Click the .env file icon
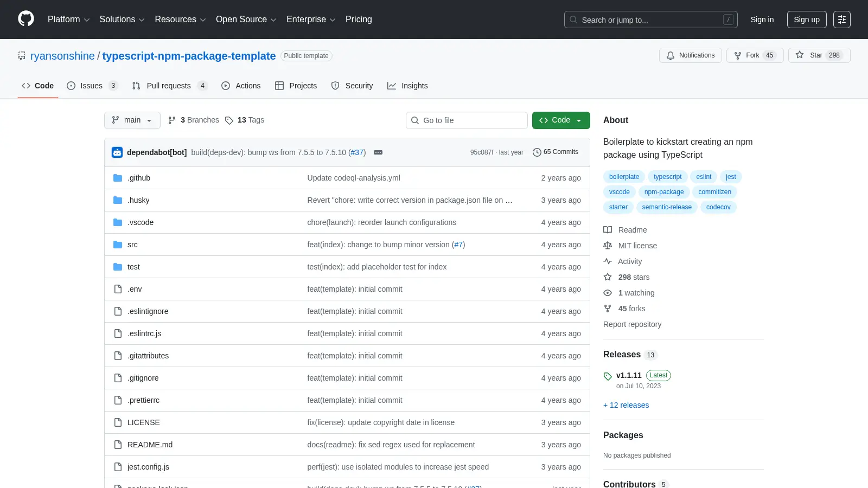 click(x=118, y=289)
